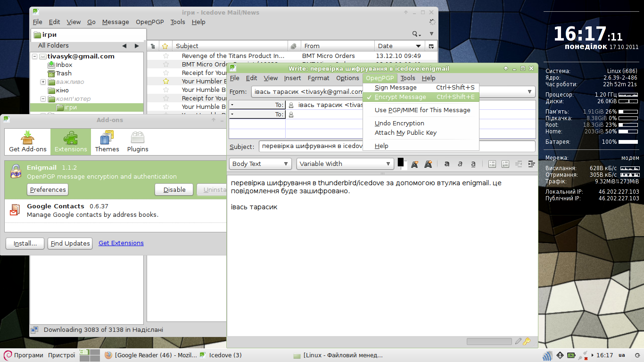Open the Format menu in Write window
The image size is (644, 362).
pos(319,78)
